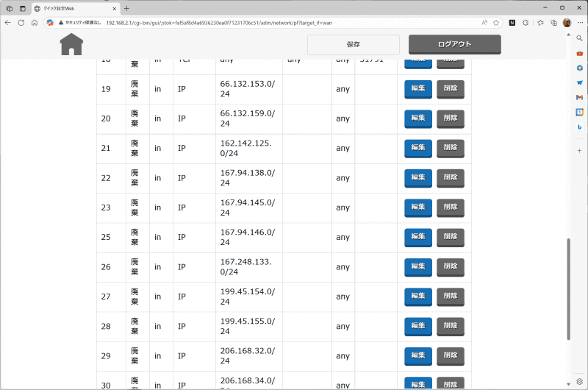Edit rule 19 for 66.132.153.0/24
Screen dimensions: 588x390
click(x=417, y=89)
